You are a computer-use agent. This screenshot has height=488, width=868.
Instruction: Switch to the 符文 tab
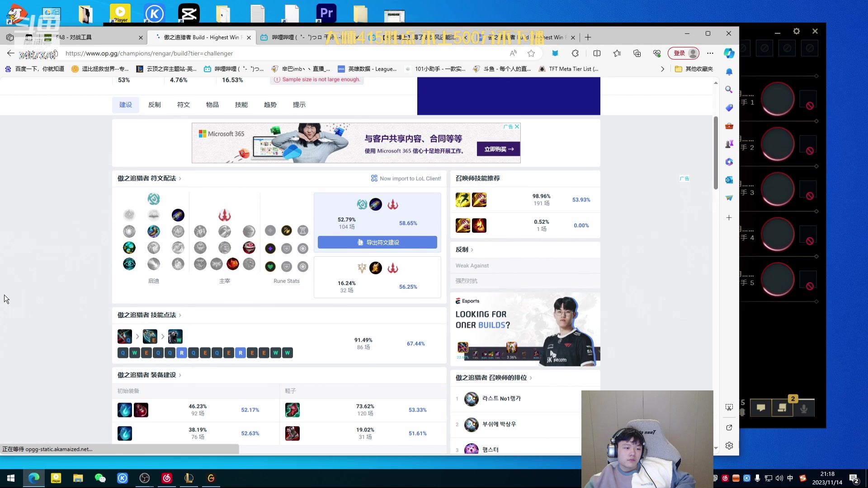click(183, 105)
